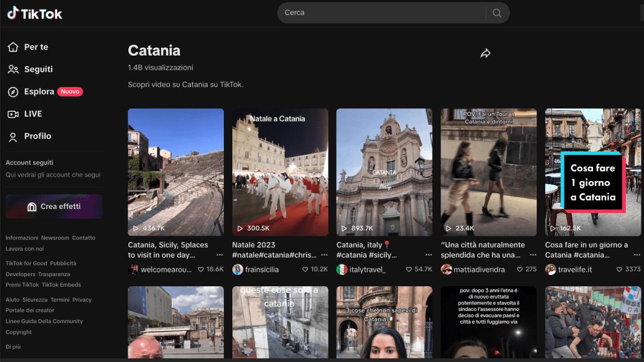Click Linee Guida Della Community link
This screenshot has height=362, width=644.
coord(45,321)
